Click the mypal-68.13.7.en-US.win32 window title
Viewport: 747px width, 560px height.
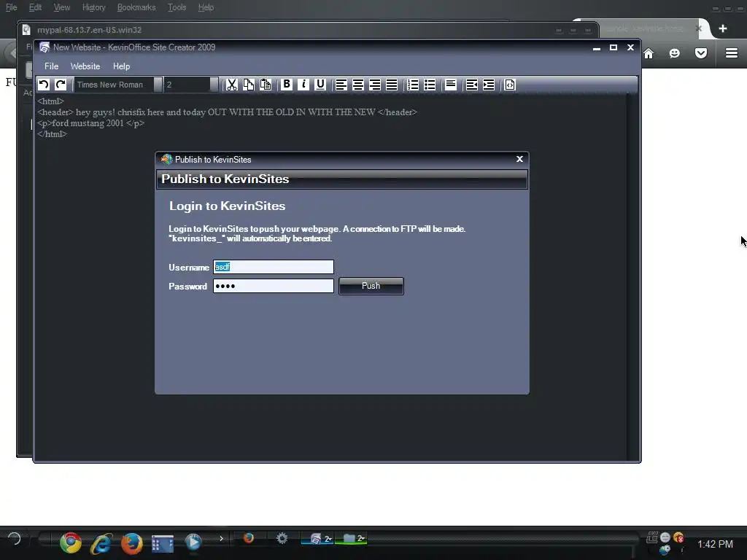pos(89,29)
